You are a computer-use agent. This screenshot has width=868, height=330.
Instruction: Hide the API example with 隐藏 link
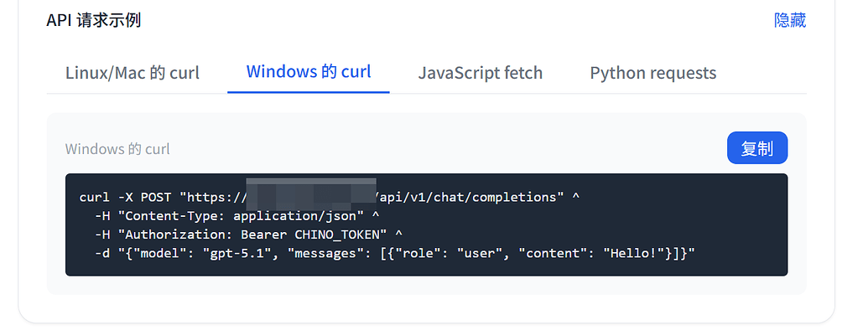[x=789, y=20]
